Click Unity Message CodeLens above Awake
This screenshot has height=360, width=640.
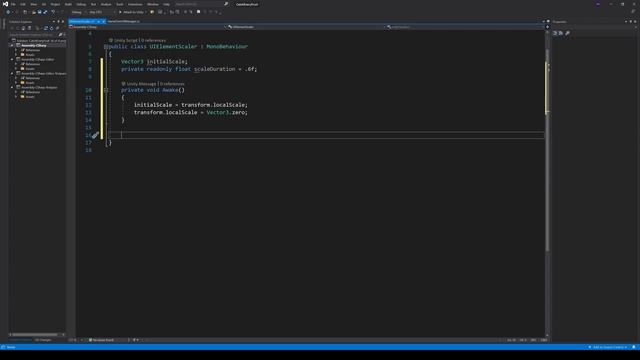139,84
